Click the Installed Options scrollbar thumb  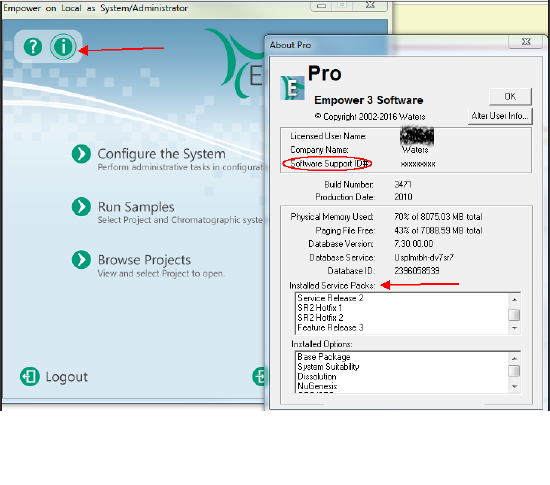click(x=514, y=371)
